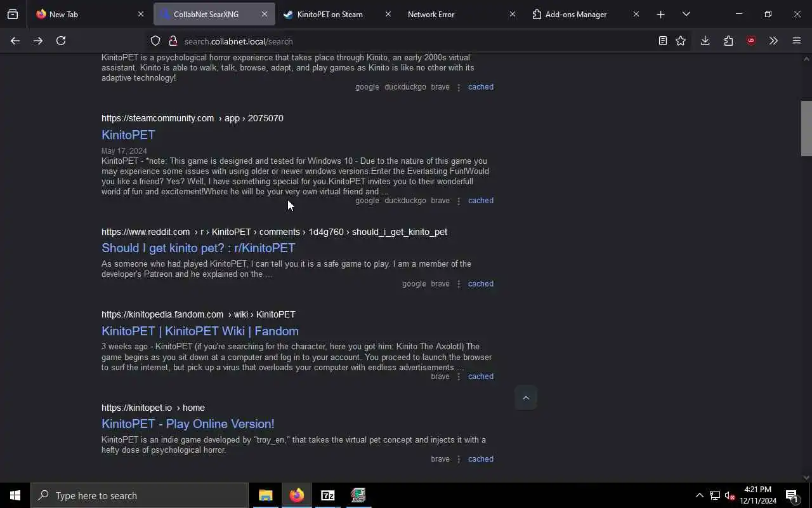
Task: Toggle reader view icon
Action: [x=662, y=41]
